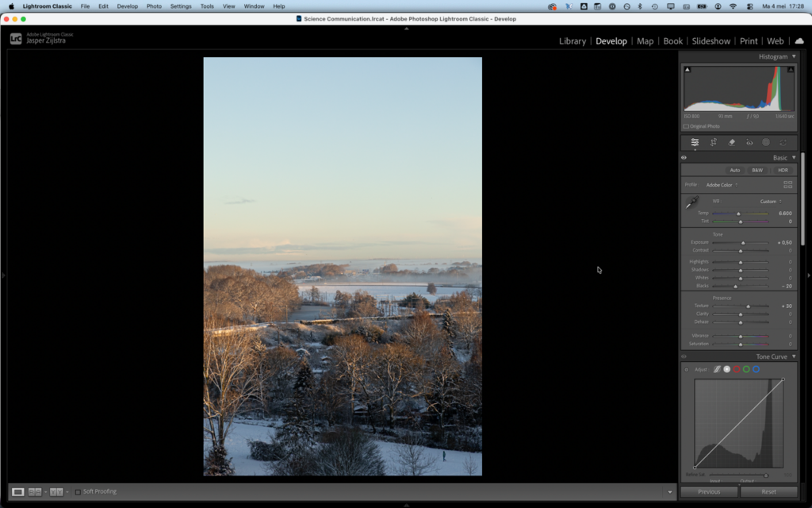Switch to the Library module
The height and width of the screenshot is (508, 812).
[x=573, y=41]
